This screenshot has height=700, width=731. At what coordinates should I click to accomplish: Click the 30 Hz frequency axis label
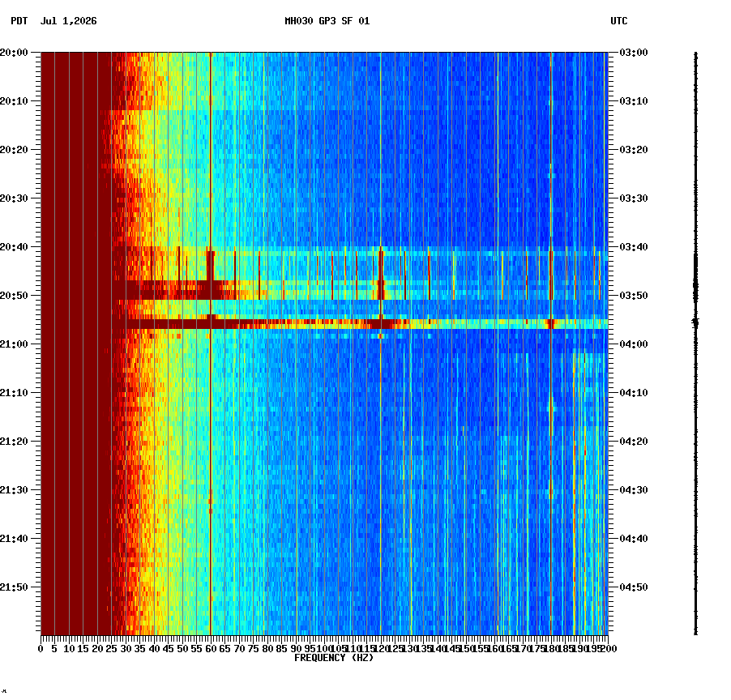pos(126,649)
